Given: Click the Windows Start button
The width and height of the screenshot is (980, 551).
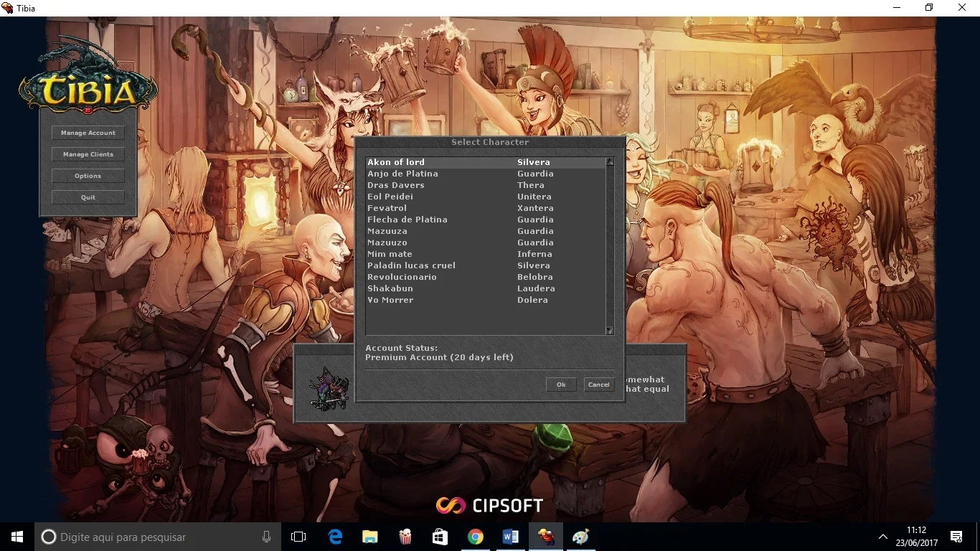Looking at the screenshot, I should (17, 537).
